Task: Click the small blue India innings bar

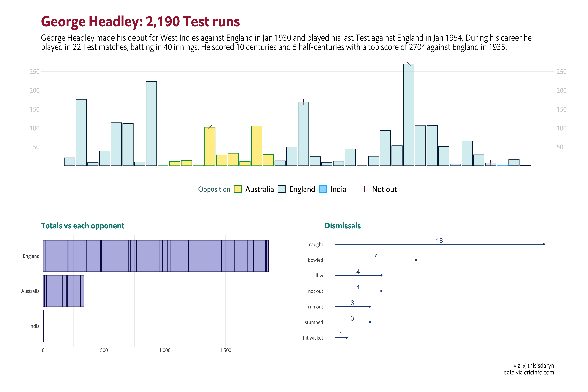Action: coord(502,165)
